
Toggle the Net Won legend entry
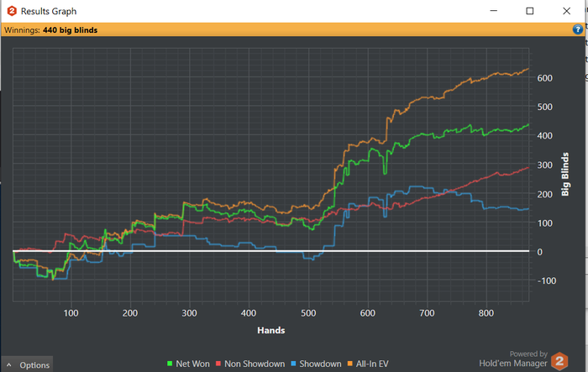point(188,364)
